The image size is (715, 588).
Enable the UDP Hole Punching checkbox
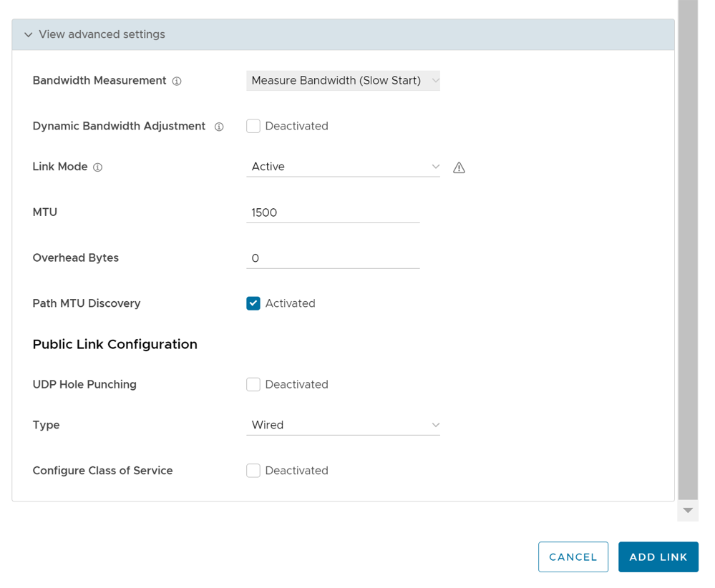pyautogui.click(x=253, y=384)
